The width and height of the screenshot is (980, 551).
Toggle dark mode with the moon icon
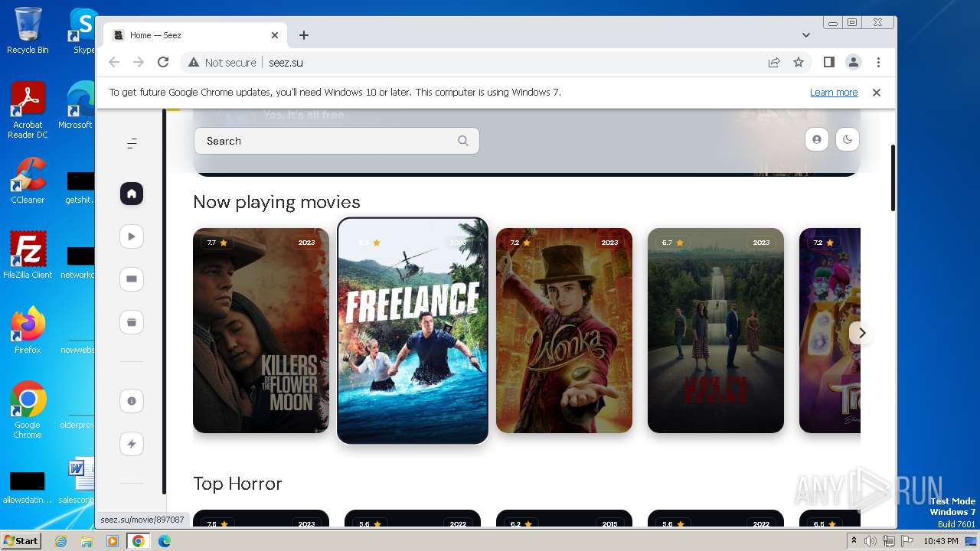click(x=848, y=140)
